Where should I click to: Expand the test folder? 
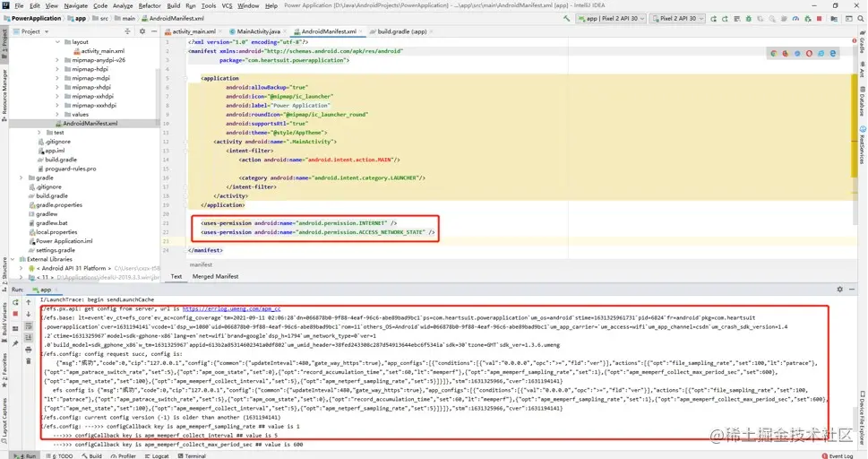click(x=39, y=133)
